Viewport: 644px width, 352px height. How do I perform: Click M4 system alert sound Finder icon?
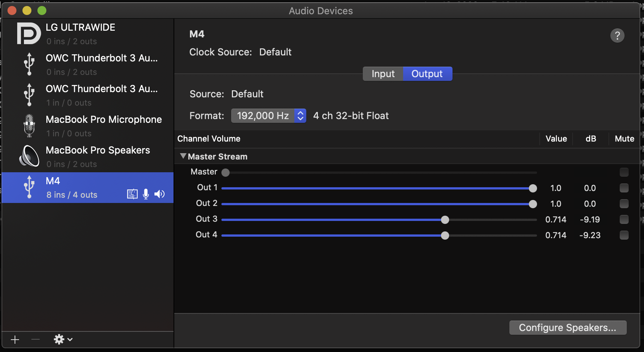coord(132,194)
